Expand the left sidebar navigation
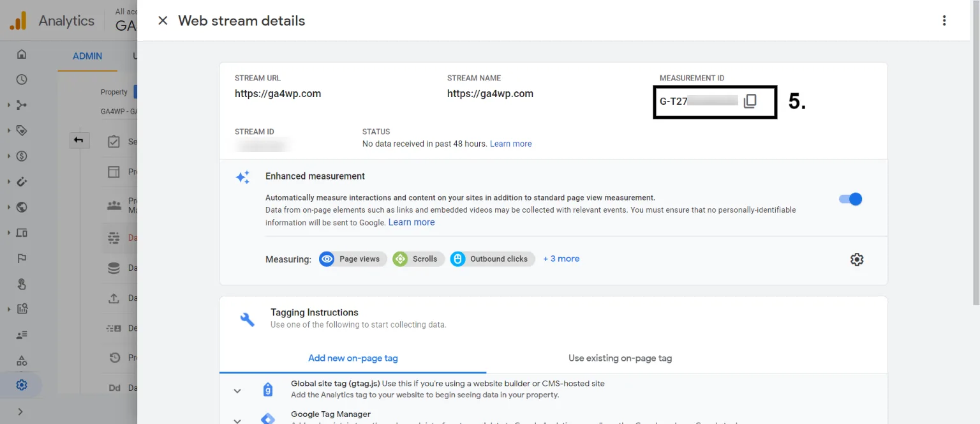The height and width of the screenshot is (424, 980). 21,411
